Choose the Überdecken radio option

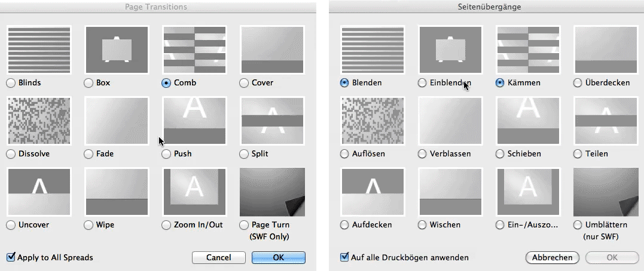[x=577, y=83]
